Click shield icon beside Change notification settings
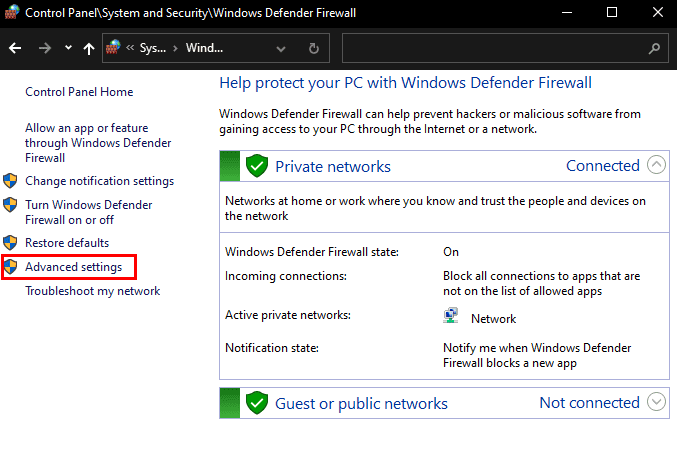Image resolution: width=677 pixels, height=449 pixels. [10, 180]
